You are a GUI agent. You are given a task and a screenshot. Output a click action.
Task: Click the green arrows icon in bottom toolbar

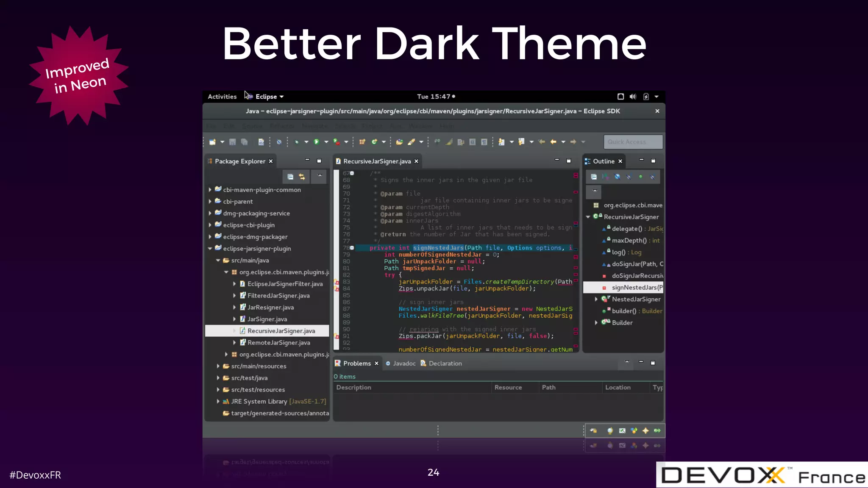pos(657,431)
